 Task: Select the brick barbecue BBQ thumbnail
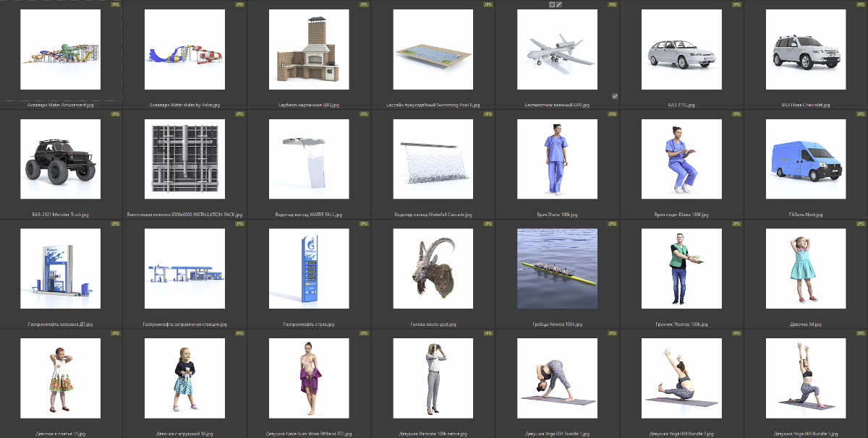click(309, 49)
